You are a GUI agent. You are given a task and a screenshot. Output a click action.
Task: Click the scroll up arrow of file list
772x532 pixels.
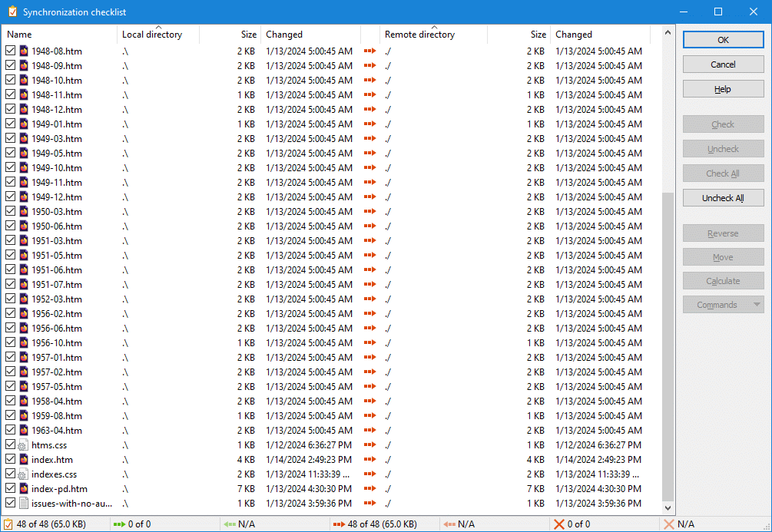coord(667,31)
